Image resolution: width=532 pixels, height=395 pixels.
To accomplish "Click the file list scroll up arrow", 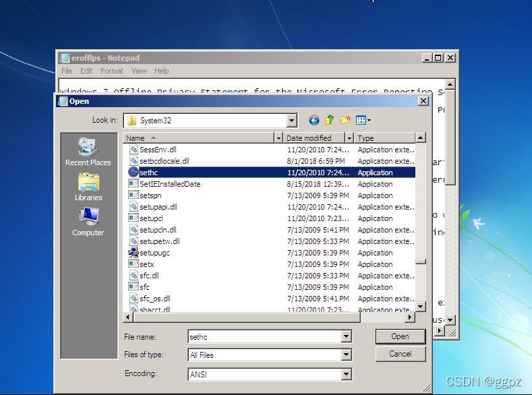I will [421, 138].
